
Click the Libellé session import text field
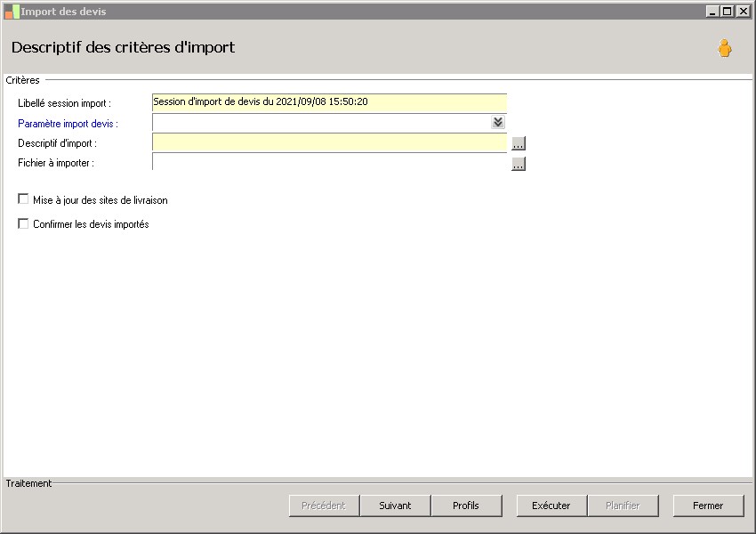coord(329,102)
